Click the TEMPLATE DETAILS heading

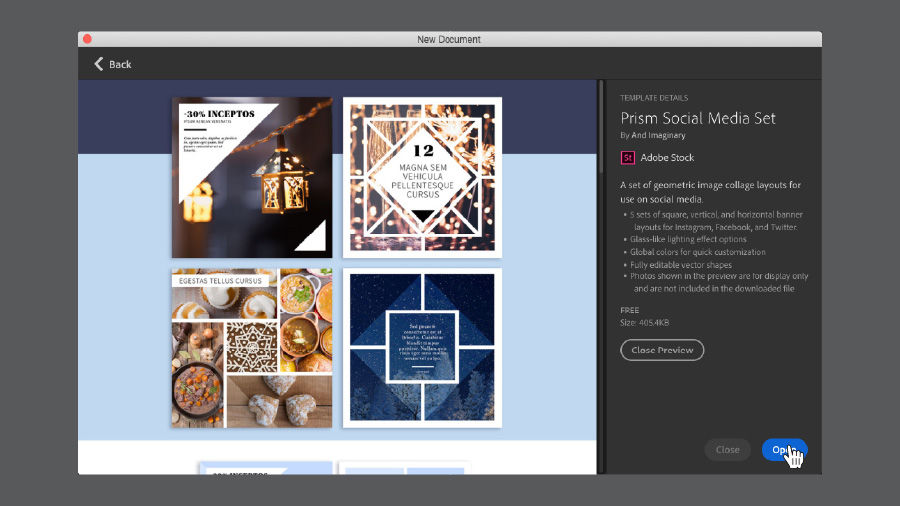654,98
